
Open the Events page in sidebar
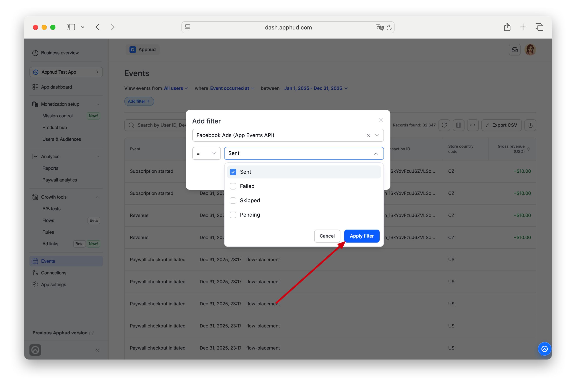66,261
